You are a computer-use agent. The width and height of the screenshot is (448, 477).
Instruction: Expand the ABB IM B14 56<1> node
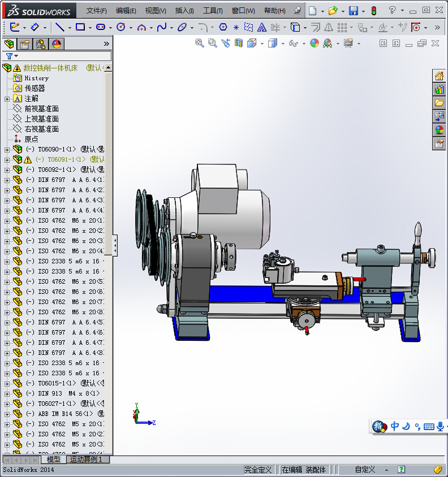tap(7, 414)
